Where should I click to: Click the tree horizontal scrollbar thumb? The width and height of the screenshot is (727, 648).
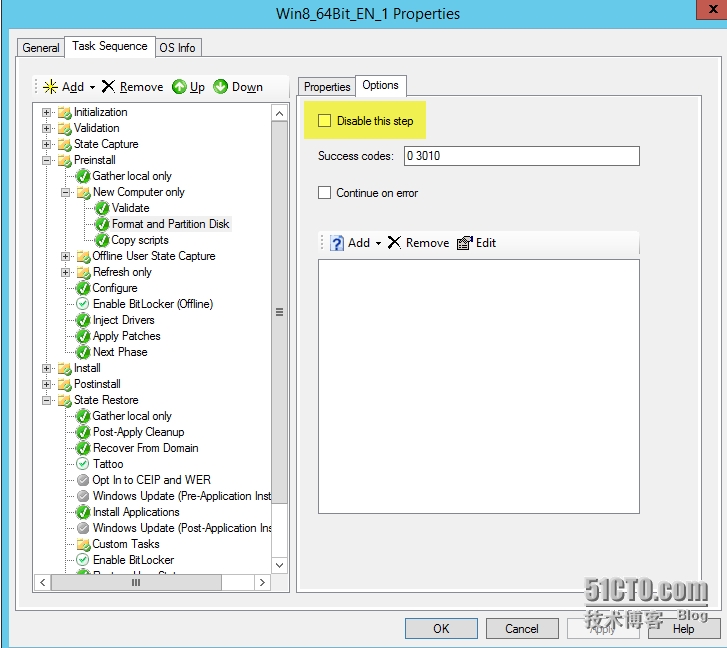[136, 583]
